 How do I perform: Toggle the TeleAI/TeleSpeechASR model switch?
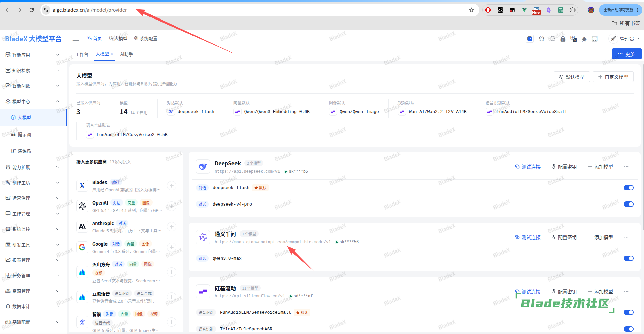629,329
